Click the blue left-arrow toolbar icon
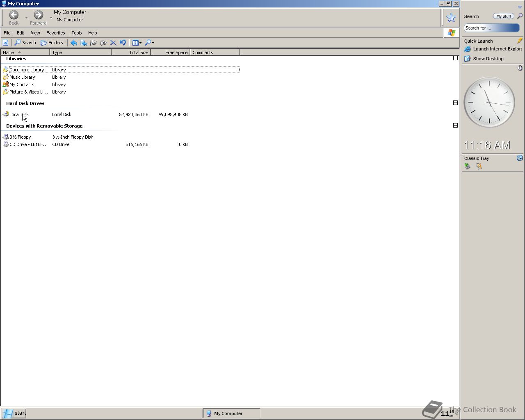This screenshot has width=525, height=420. click(74, 43)
